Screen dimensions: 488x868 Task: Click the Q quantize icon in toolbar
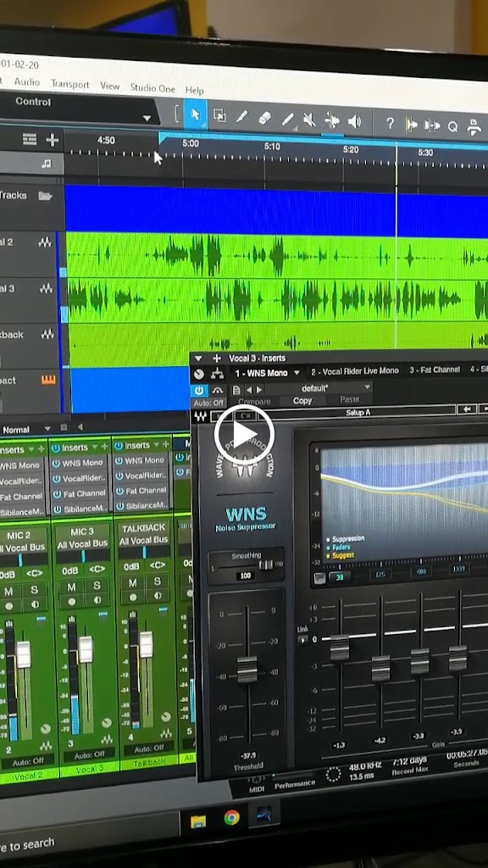click(452, 126)
